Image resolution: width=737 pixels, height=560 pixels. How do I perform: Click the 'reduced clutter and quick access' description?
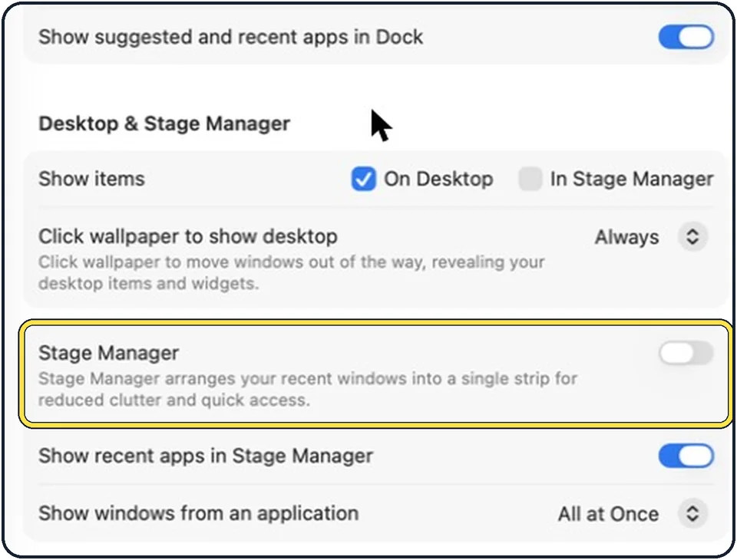(x=174, y=400)
